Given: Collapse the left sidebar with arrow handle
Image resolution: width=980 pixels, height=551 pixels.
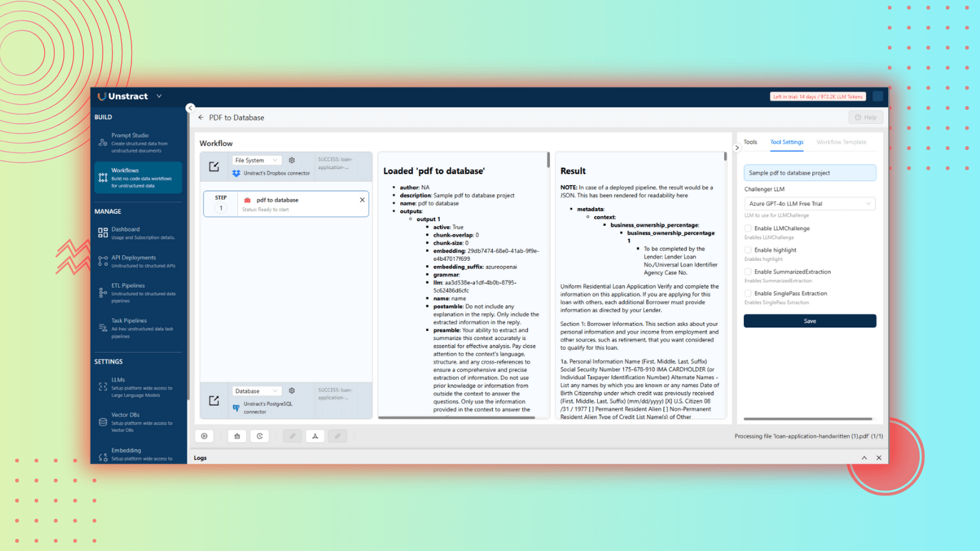Looking at the screenshot, I should pyautogui.click(x=190, y=108).
